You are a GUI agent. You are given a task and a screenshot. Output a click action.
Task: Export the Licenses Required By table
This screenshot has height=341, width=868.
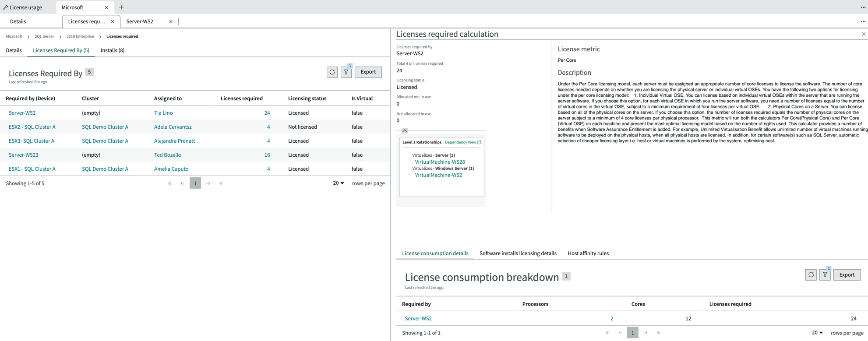pyautogui.click(x=368, y=72)
